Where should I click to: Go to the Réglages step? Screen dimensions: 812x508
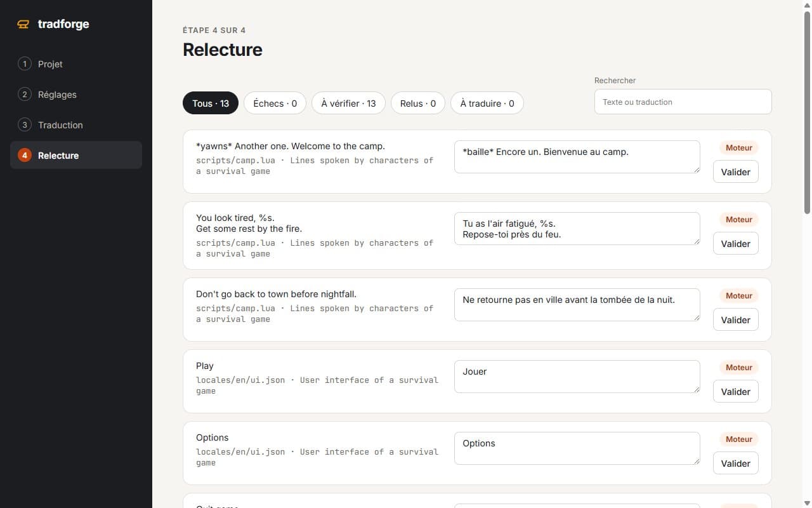coord(76,95)
